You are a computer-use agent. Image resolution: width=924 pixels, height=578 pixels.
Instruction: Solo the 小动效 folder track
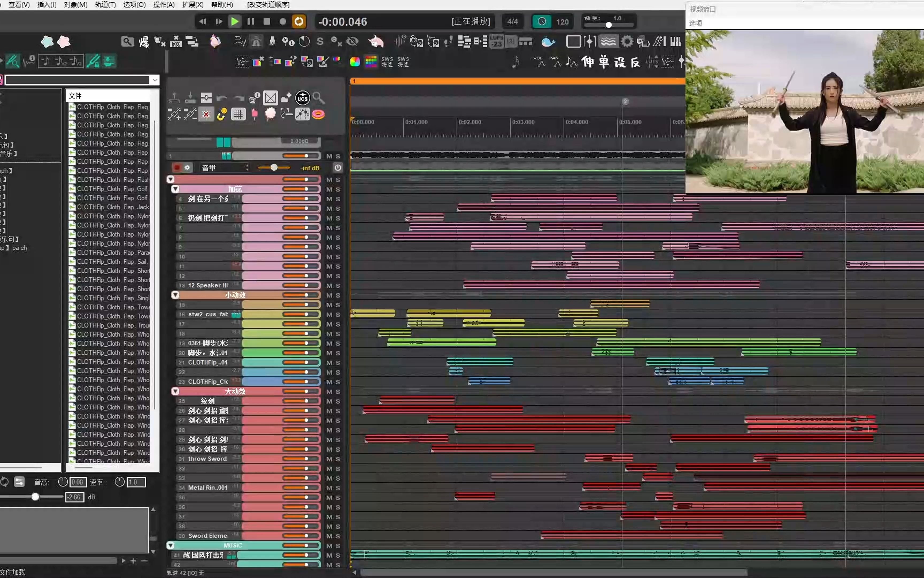338,295
